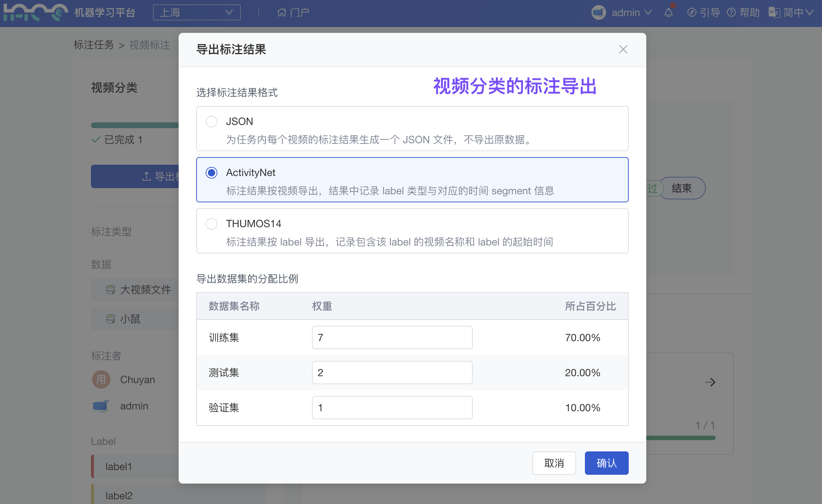This screenshot has width=822, height=504.
Task: Click the admin avatar icon in header
Action: pyautogui.click(x=598, y=13)
